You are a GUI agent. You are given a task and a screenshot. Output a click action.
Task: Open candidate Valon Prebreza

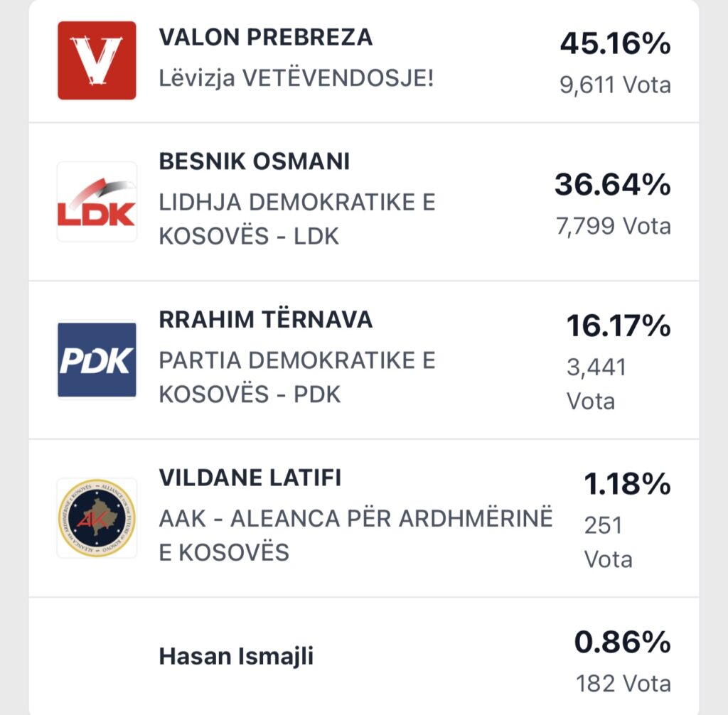click(x=265, y=37)
